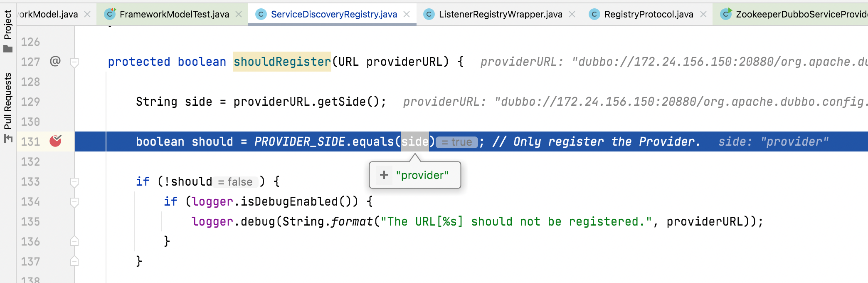Click line number 126 in gutter
Viewport: 868px width, 283px height.
(30, 42)
